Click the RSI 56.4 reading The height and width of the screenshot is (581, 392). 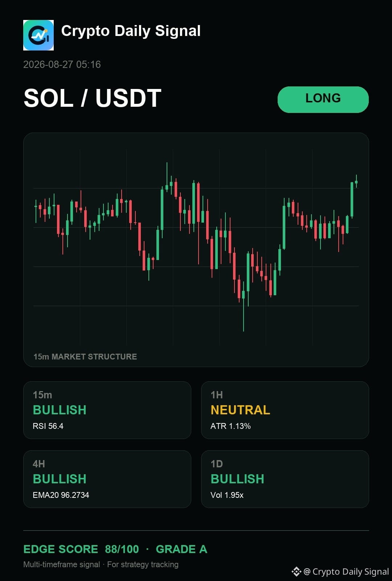[48, 426]
